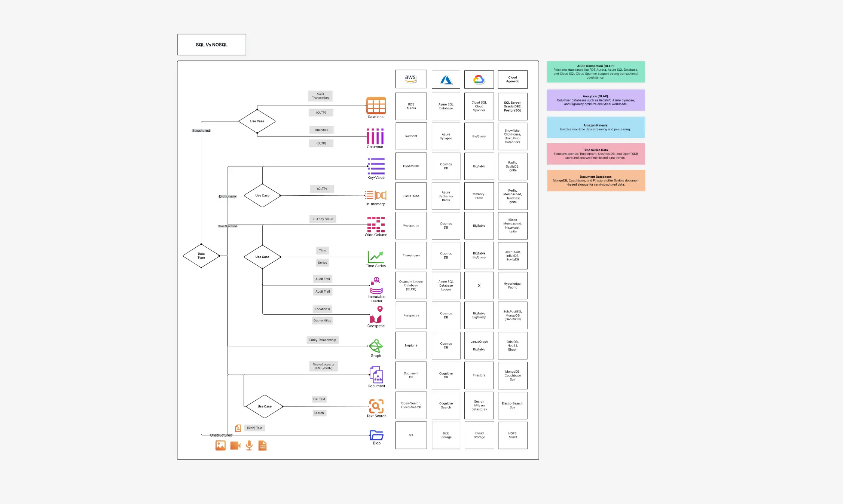Click the Timestream cell
The width and height of the screenshot is (843, 504).
[411, 256]
